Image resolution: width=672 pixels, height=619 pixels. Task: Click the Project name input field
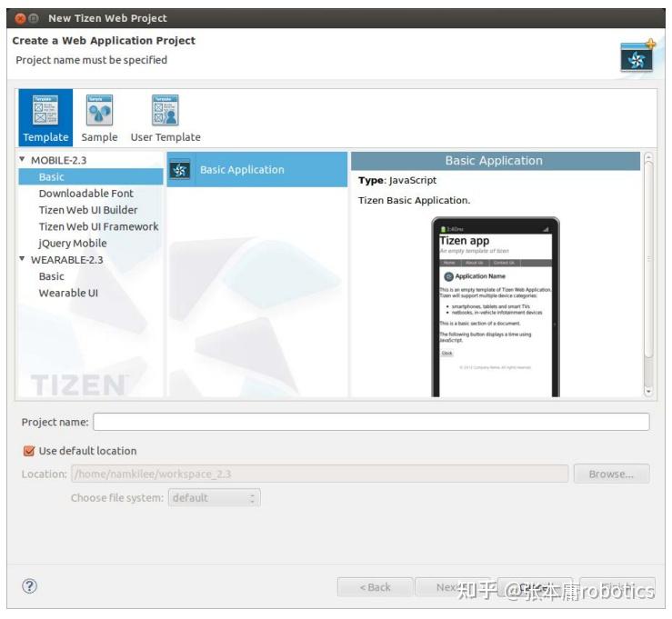click(371, 422)
